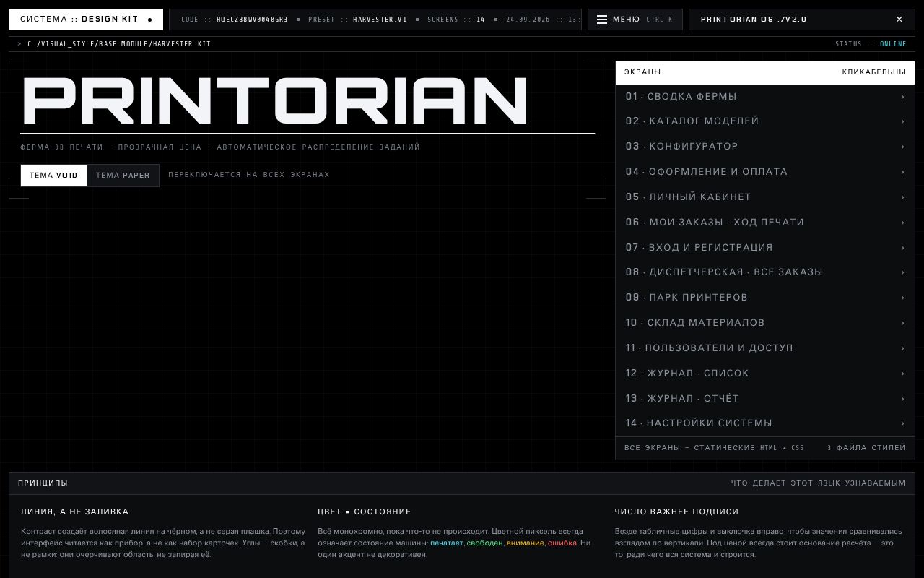Click the arrow beside Конфигуратор
Screen dimensions: 924x578
902,147
